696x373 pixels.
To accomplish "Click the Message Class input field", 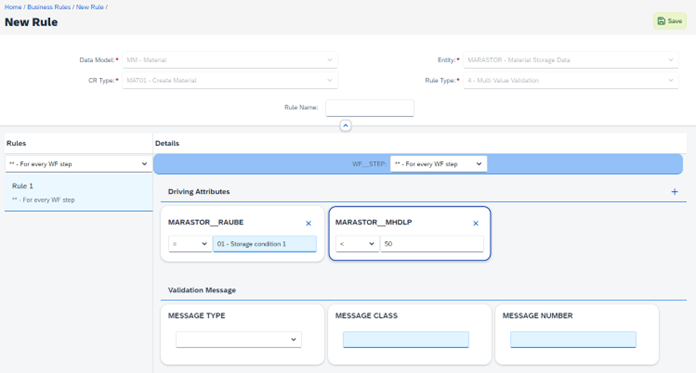I will click(406, 340).
